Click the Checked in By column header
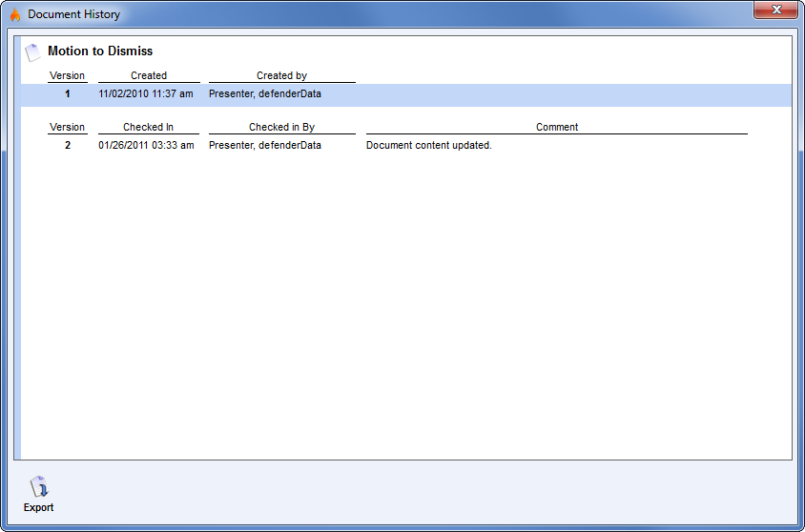Viewport: 805px width, 532px height. 281,127
